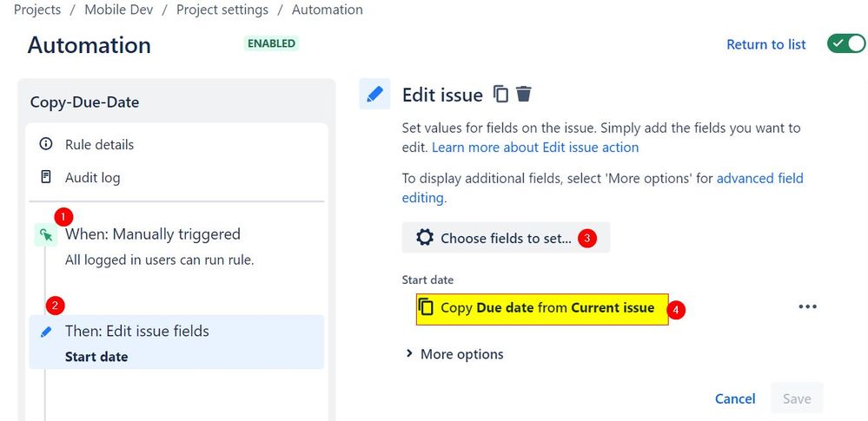Click the document icon beside Audit log
The width and height of the screenshot is (868, 421).
click(46, 177)
